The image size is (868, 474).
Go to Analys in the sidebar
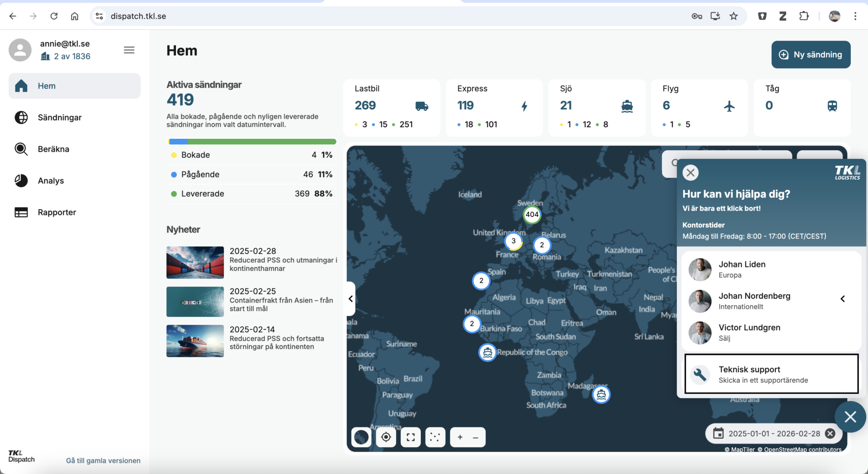coord(51,181)
